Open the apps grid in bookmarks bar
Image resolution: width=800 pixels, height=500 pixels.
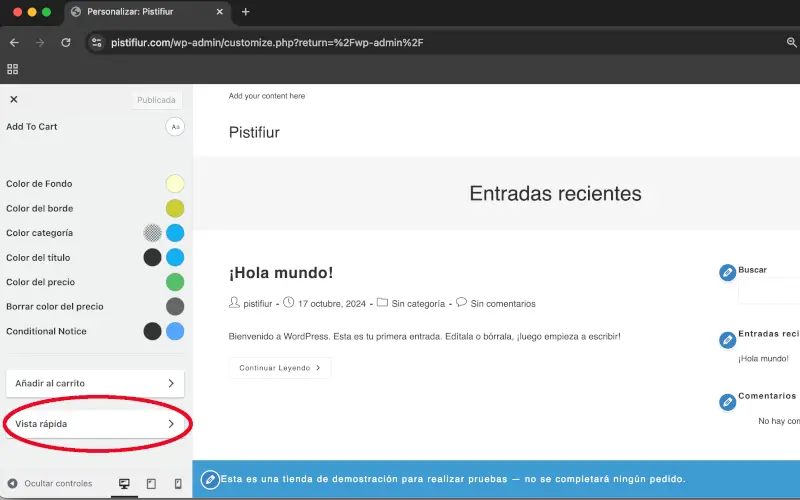(x=13, y=69)
